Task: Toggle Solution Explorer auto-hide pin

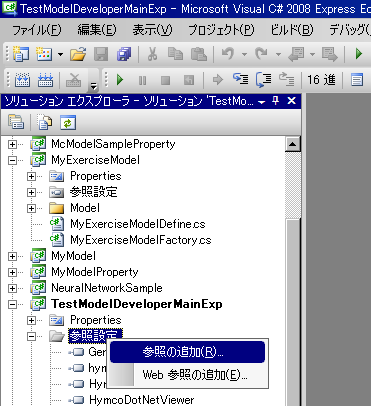Action: pos(276,101)
